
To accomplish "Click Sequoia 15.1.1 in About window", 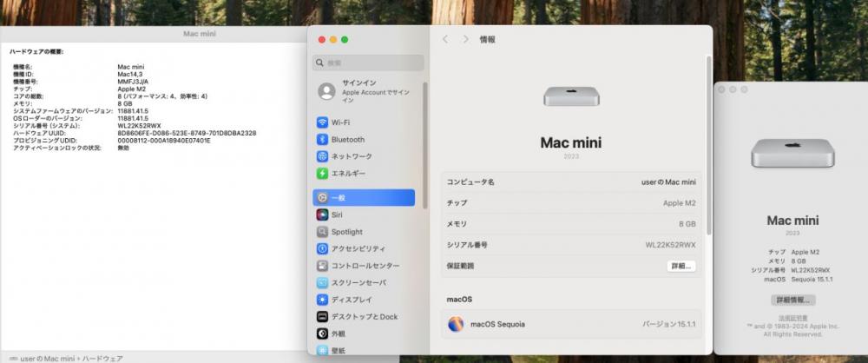I will tap(812, 280).
